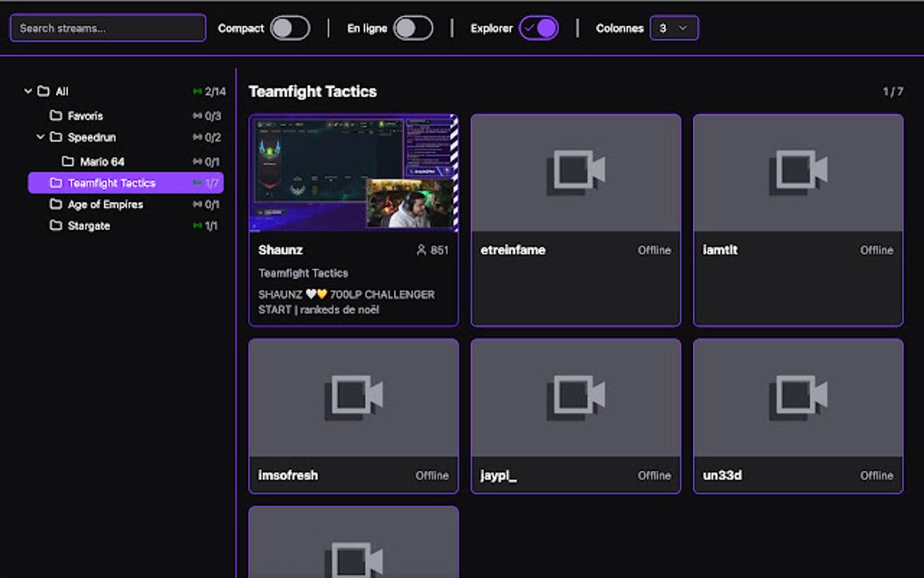Click the folder icon beside Mario 64

(x=67, y=160)
